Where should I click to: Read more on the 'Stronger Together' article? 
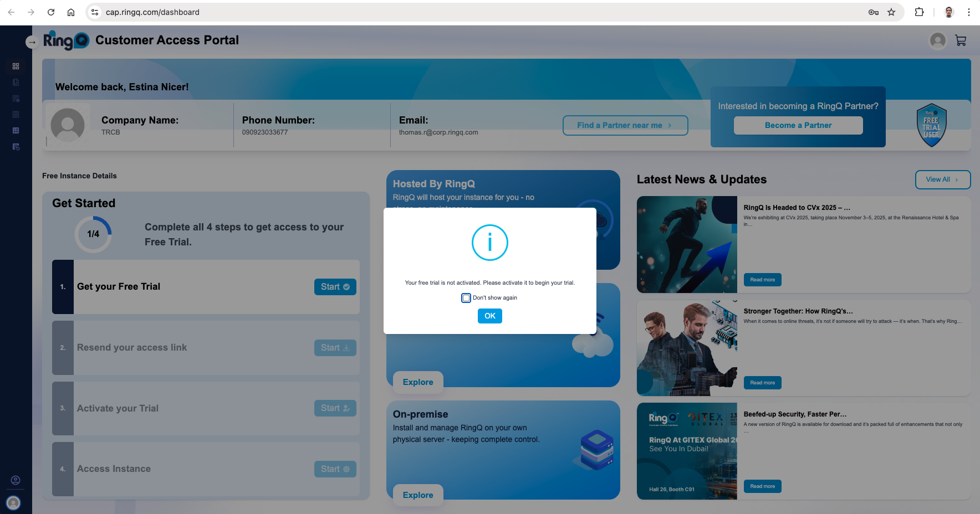(763, 383)
